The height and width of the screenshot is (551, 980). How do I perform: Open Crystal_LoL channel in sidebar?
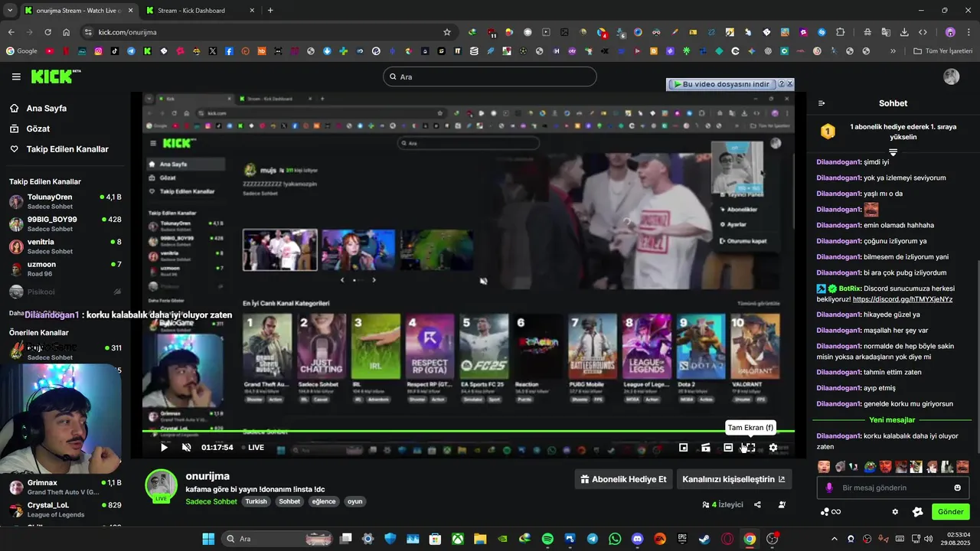(x=65, y=509)
